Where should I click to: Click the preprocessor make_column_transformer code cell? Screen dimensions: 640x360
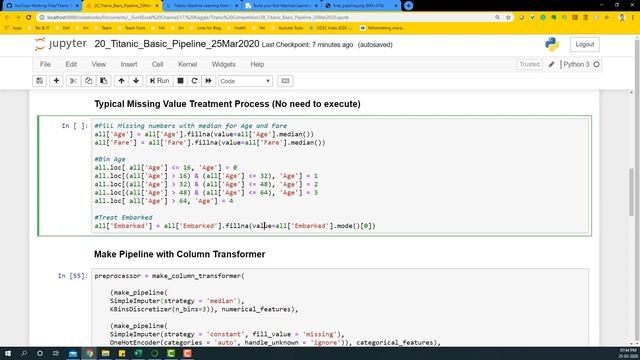click(340, 309)
